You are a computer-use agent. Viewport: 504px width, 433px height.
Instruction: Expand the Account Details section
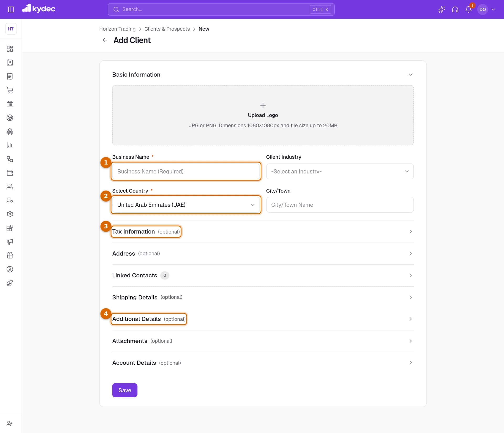pyautogui.click(x=263, y=363)
